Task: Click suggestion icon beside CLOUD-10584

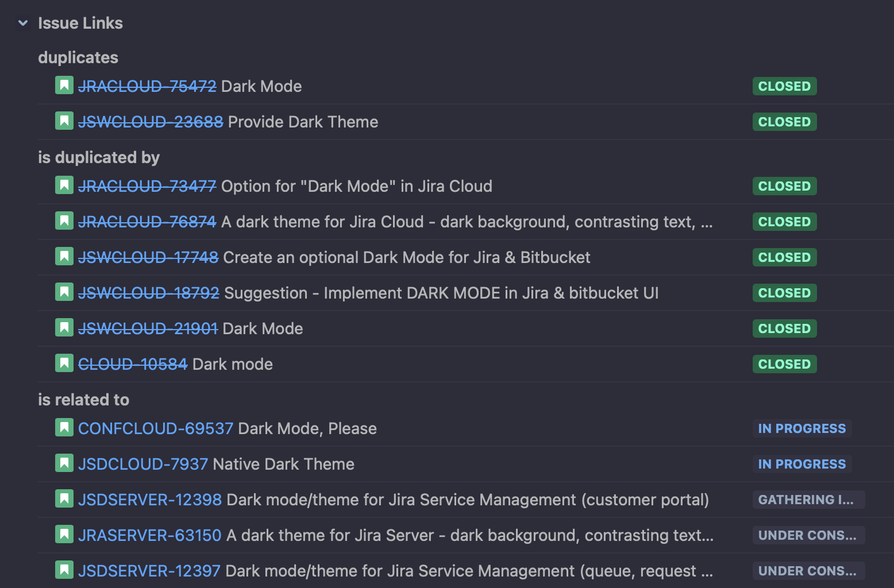Action: coord(64,363)
